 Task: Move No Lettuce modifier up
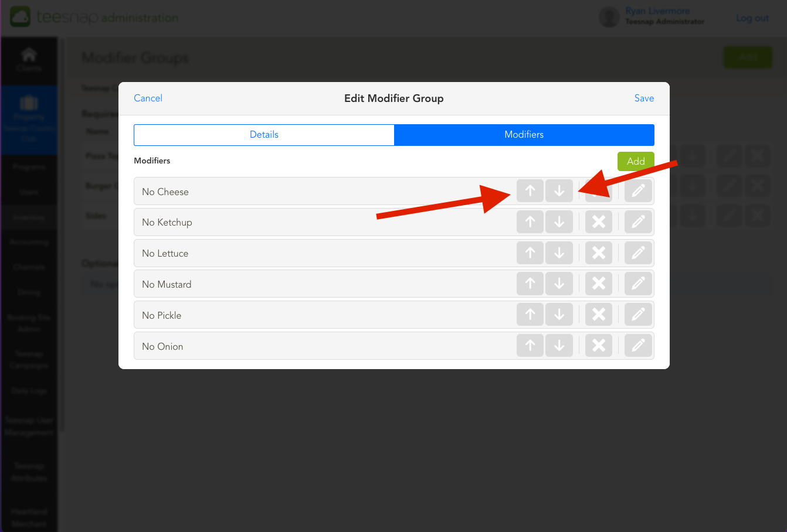click(x=530, y=253)
